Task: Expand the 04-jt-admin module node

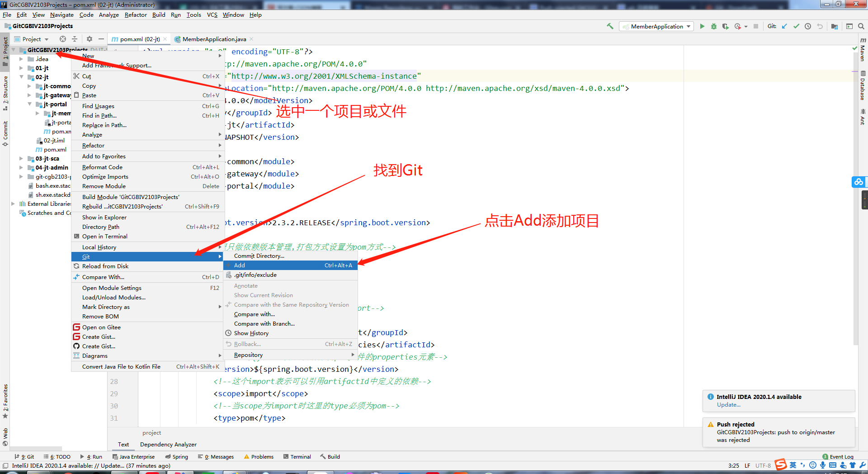Action: pyautogui.click(x=21, y=167)
